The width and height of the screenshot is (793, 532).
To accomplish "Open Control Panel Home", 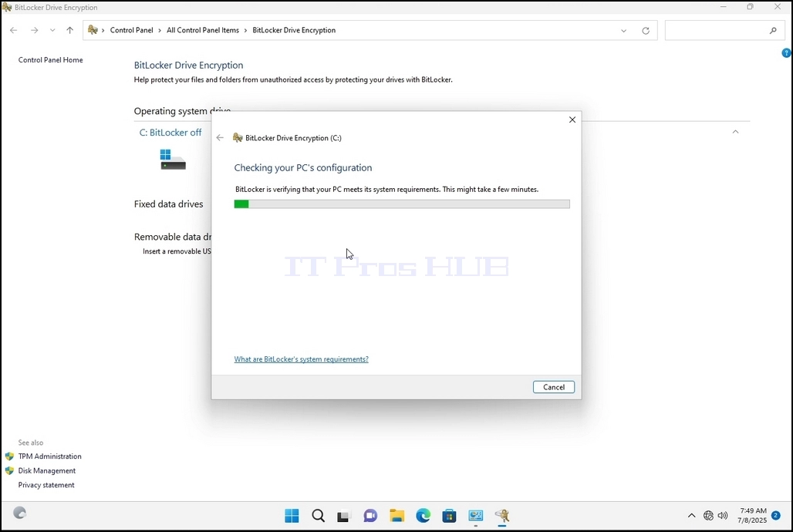I will pyautogui.click(x=51, y=59).
